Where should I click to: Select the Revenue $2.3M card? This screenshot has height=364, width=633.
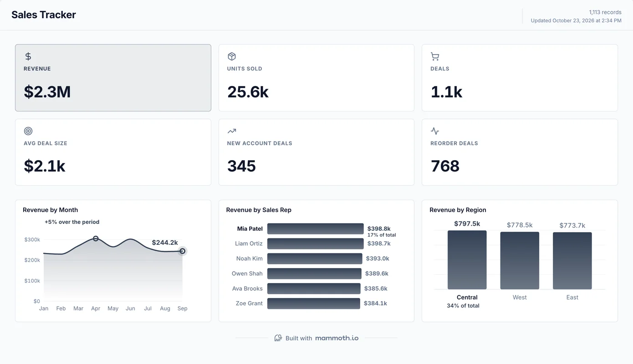pos(113,78)
